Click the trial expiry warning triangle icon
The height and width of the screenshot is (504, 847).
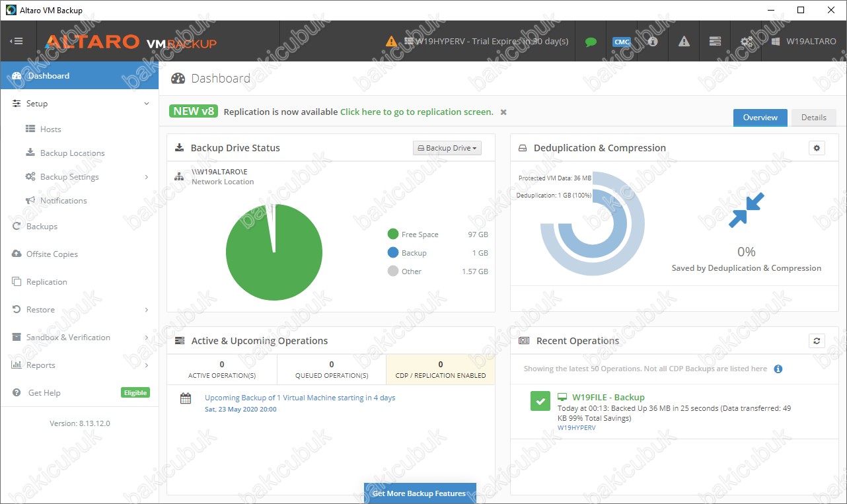coord(392,41)
